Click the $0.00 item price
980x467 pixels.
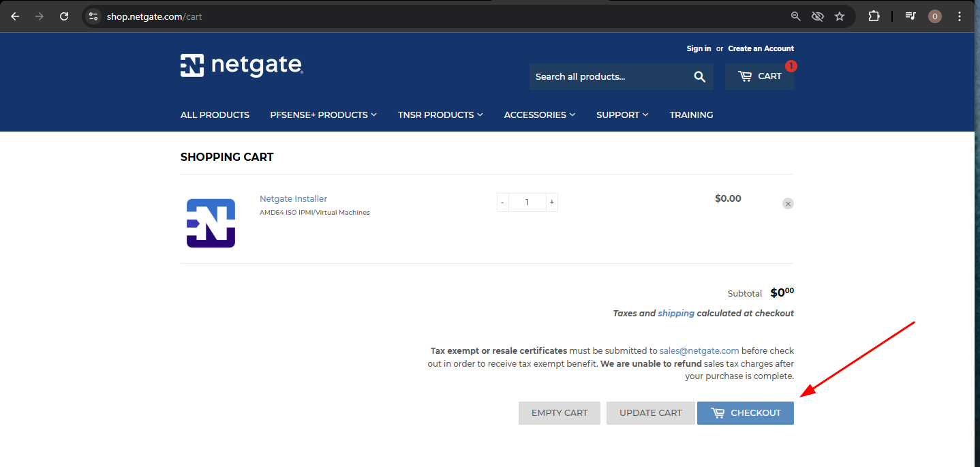(x=728, y=198)
